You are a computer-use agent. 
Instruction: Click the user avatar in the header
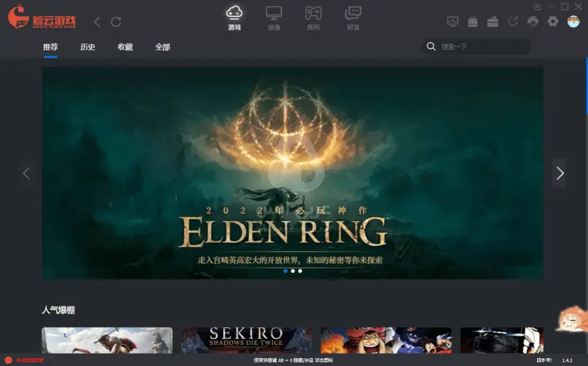coord(573,22)
